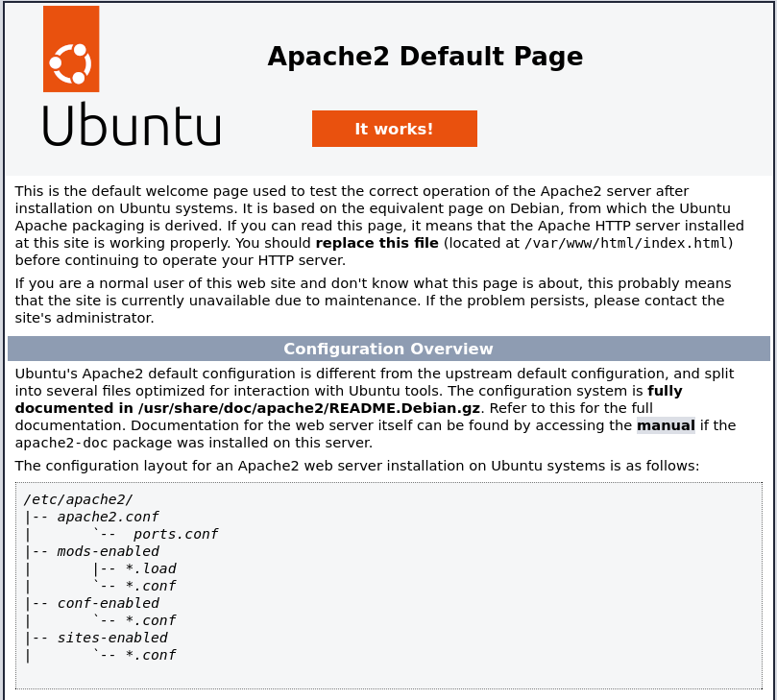Click the 'apache2-doc' package name text
Viewport: 777px width, 700px height.
61,443
